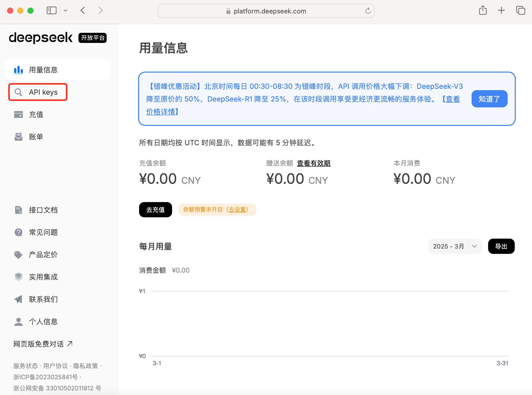Go back with the browser back arrow
The height and width of the screenshot is (395, 532).
click(82, 10)
